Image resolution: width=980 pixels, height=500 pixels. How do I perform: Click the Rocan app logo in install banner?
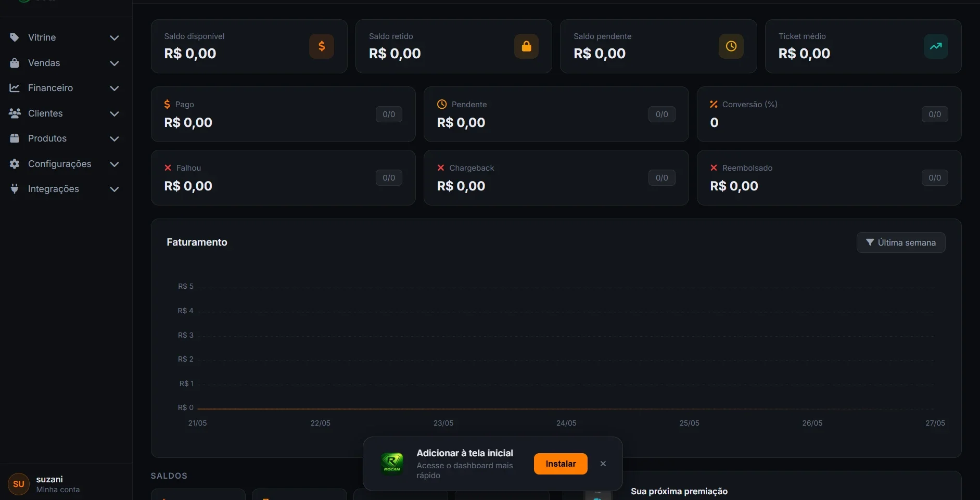(x=392, y=463)
